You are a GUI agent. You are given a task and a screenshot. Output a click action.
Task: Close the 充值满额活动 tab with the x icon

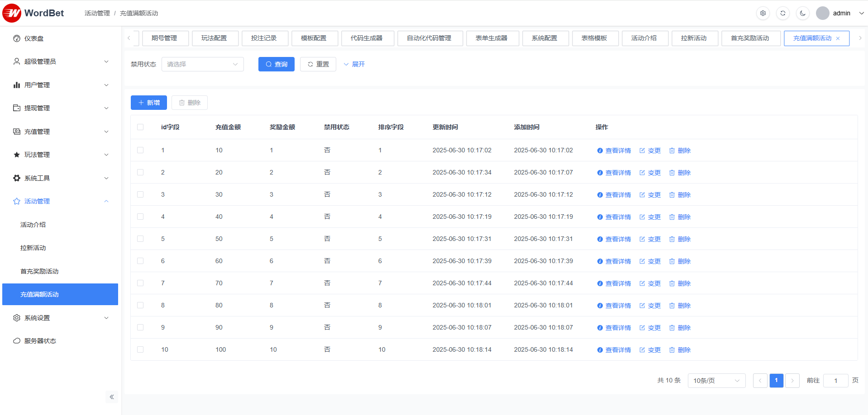(838, 38)
